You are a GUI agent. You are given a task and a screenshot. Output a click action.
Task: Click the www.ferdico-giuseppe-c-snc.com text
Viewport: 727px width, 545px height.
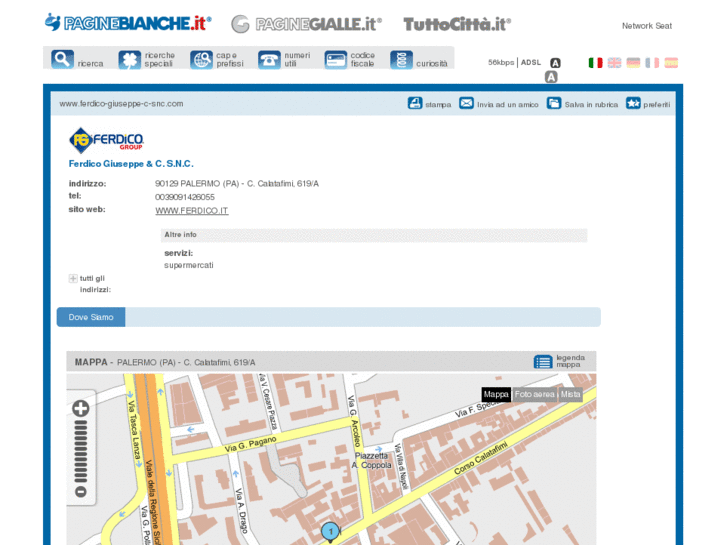click(x=121, y=104)
